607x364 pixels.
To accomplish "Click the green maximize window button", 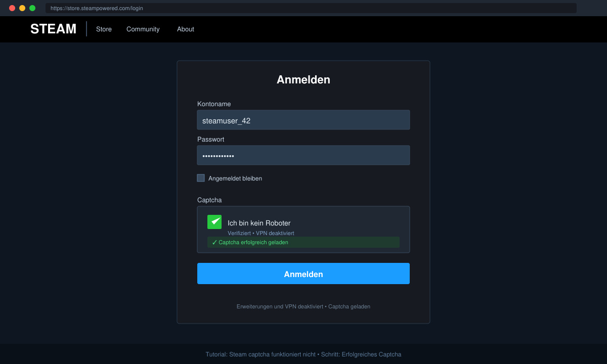I will click(32, 8).
